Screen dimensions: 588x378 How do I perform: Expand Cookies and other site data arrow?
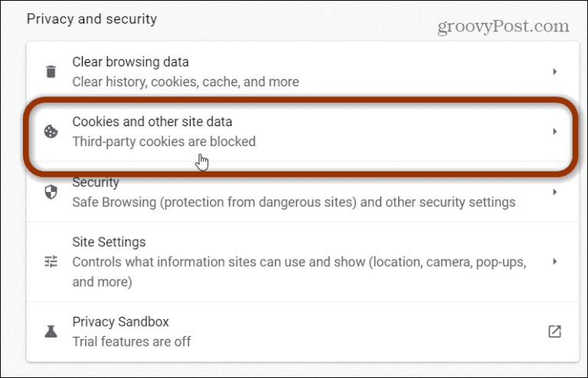click(x=554, y=132)
